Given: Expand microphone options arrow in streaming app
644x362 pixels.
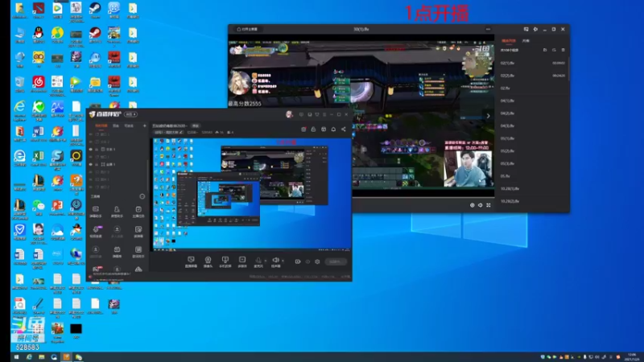Looking at the screenshot, I should (x=266, y=261).
